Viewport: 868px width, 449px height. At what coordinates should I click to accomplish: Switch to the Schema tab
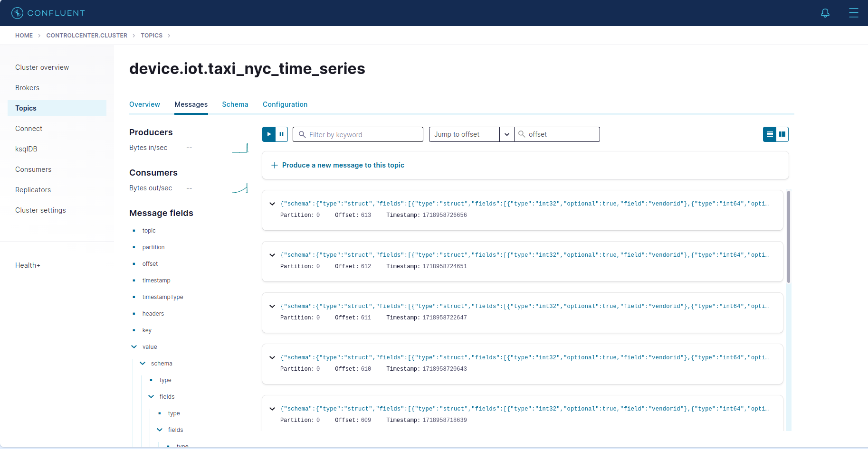235,104
